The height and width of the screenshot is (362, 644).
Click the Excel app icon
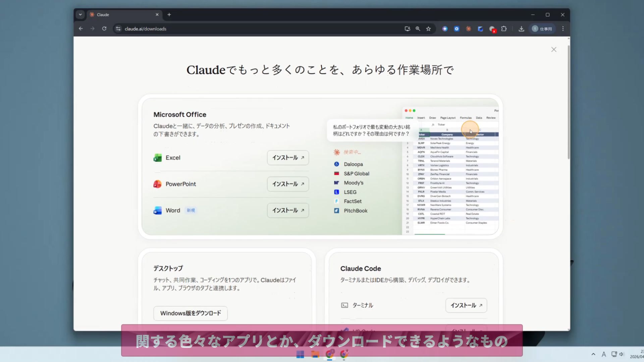pos(157,158)
